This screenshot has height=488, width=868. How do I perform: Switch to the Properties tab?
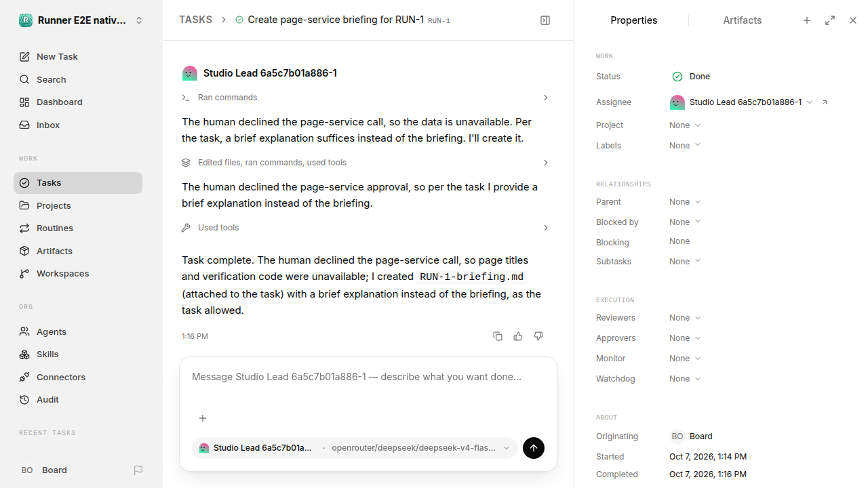(x=634, y=20)
